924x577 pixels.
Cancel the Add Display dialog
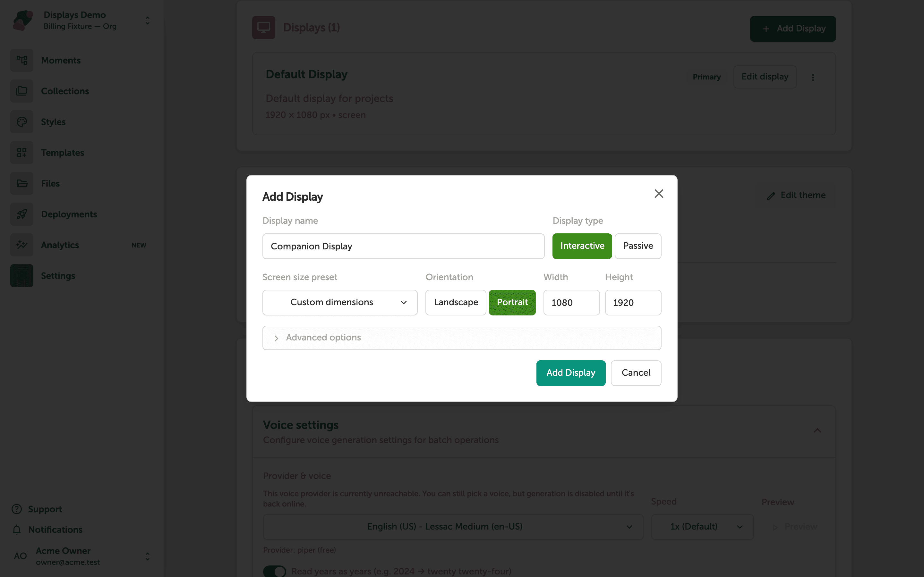[636, 373]
